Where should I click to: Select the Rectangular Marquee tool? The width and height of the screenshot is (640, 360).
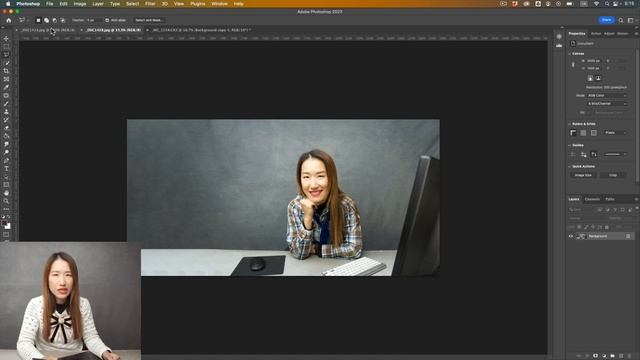click(x=6, y=47)
